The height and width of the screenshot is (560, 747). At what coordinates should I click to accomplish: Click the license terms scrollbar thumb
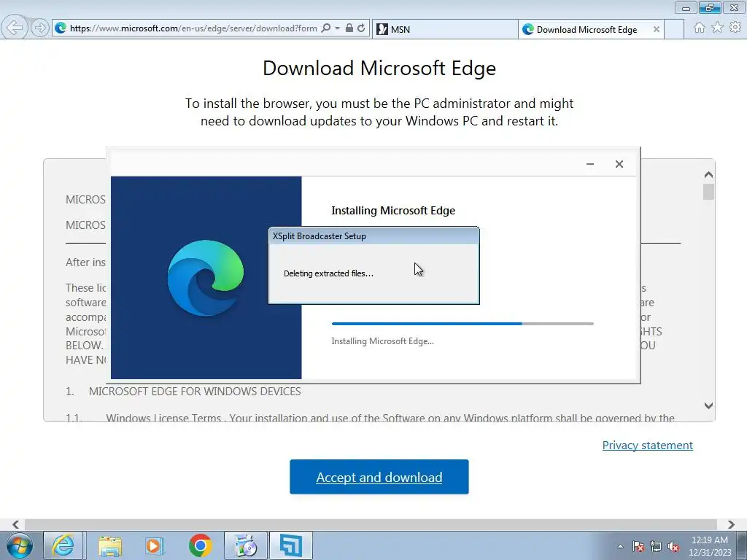pyautogui.click(x=708, y=192)
